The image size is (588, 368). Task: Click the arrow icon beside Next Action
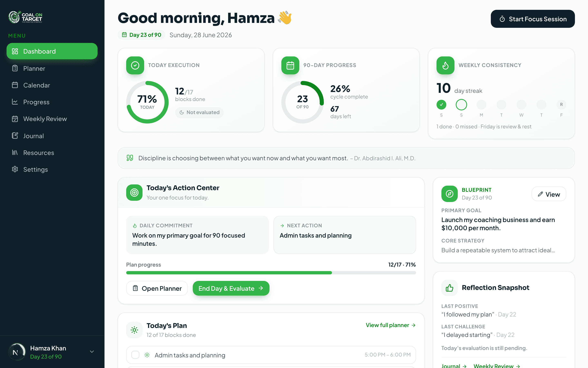pyautogui.click(x=282, y=226)
